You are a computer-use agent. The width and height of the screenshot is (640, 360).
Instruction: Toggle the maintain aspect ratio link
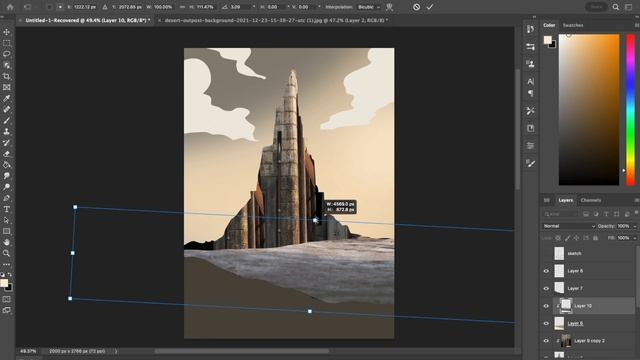(x=182, y=7)
